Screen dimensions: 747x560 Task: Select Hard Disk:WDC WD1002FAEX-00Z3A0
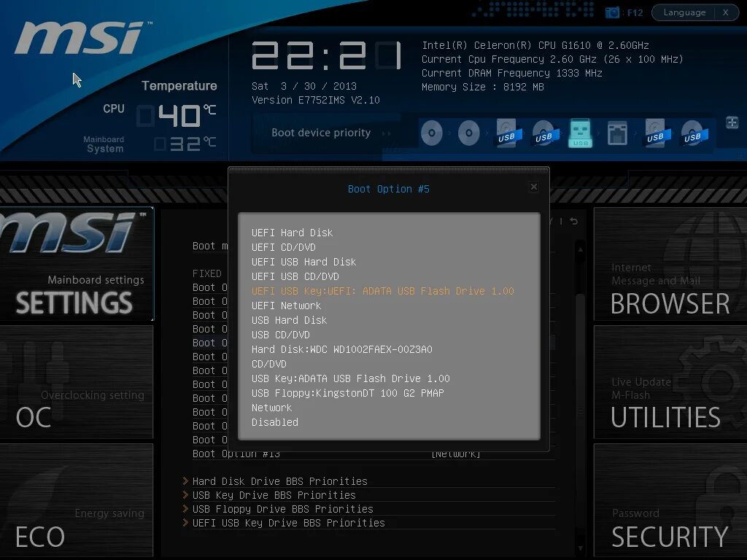tap(341, 349)
